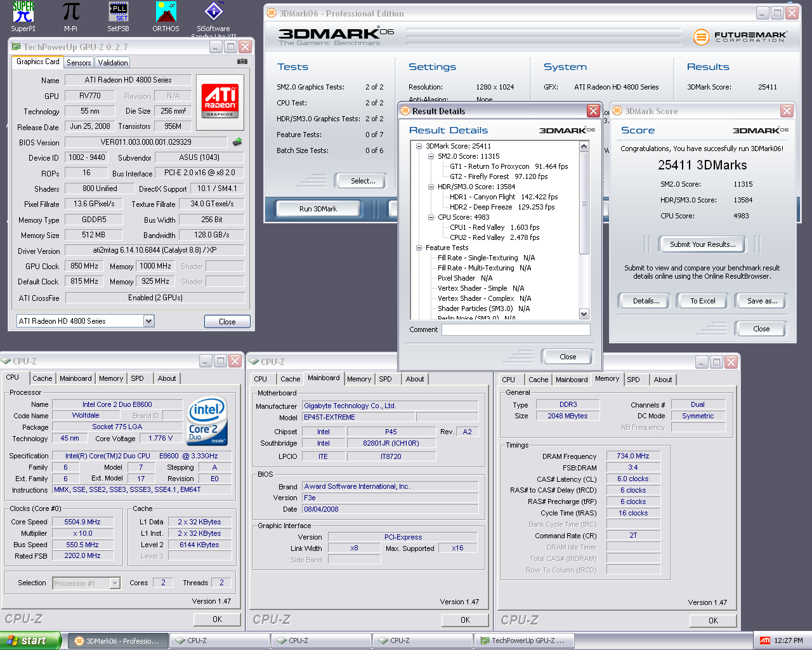Select GT2 - Firefly Forest result row
Screen dimensions: 812x650
499,176
